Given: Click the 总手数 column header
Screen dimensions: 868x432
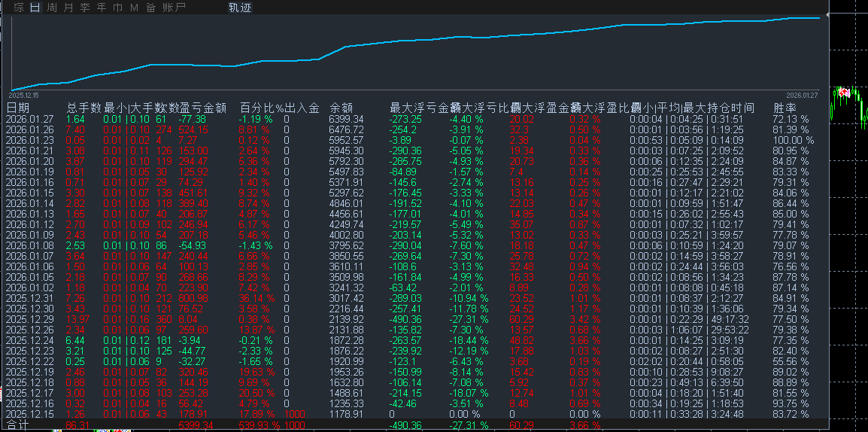Looking at the screenshot, I should coord(84,108).
